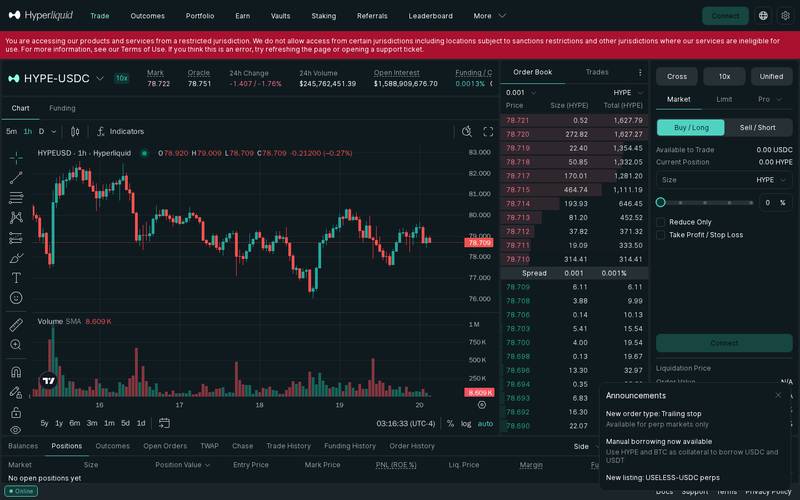Open the Leaderboard page

tap(431, 16)
